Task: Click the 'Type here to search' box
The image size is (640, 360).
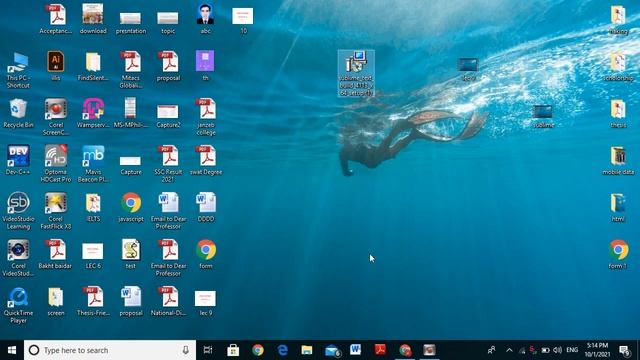Action: pos(110,350)
